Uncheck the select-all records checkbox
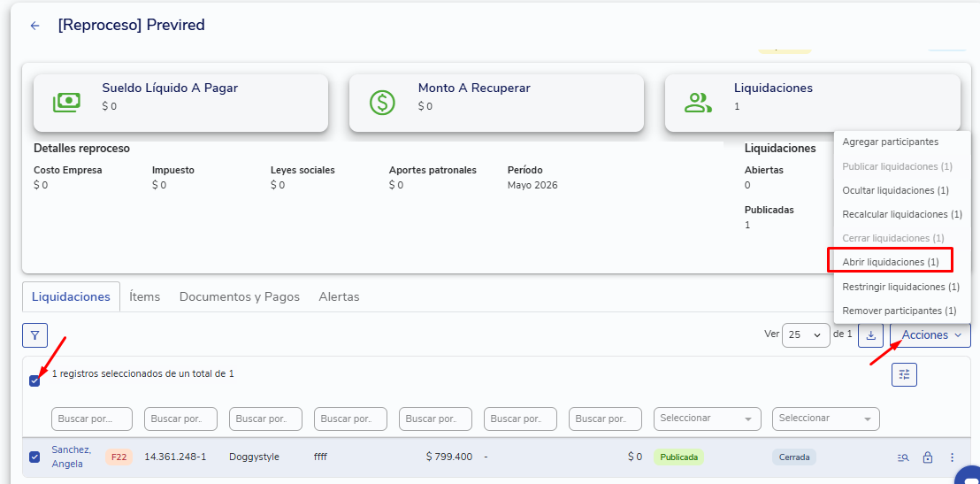The width and height of the screenshot is (980, 484). point(34,380)
